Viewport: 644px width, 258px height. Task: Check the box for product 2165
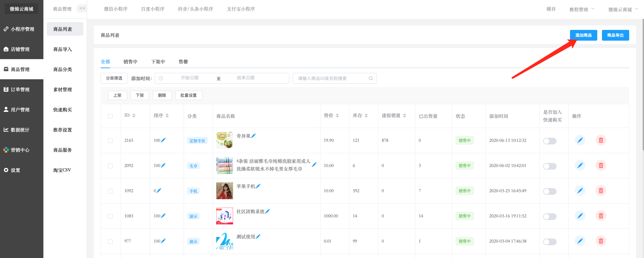tap(110, 141)
